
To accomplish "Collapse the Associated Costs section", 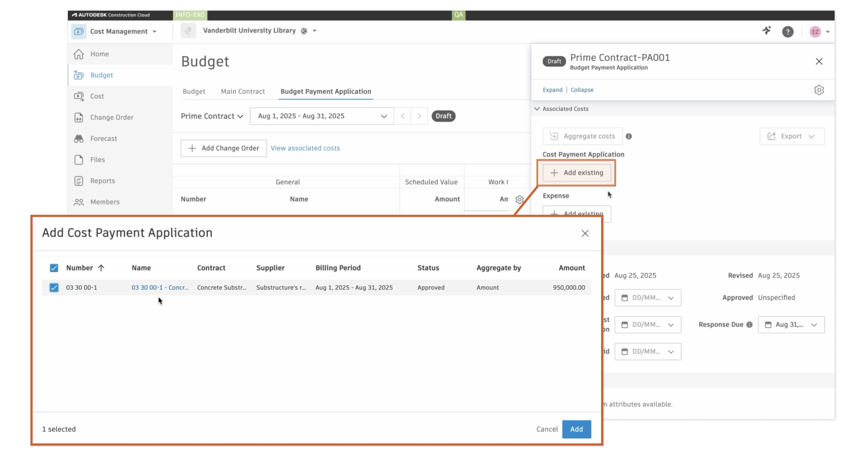I will pos(537,109).
